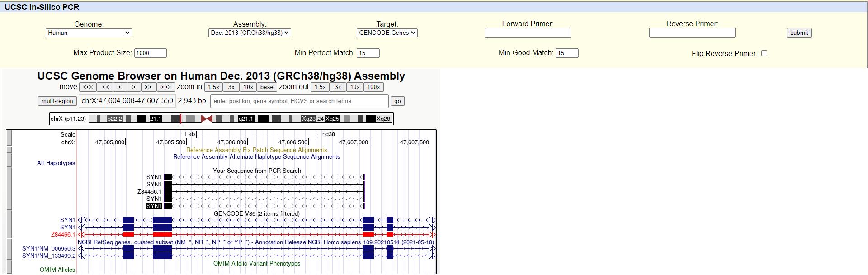Click the Scale label in the track area

click(x=68, y=135)
